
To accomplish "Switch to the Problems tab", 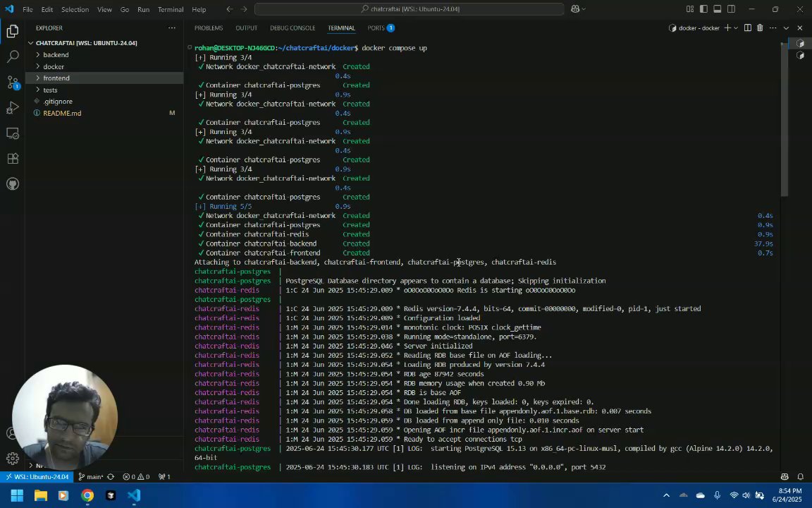I will click(x=208, y=28).
